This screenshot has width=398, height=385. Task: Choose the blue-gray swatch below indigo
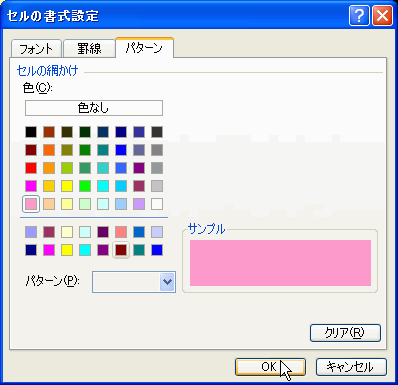click(x=139, y=150)
